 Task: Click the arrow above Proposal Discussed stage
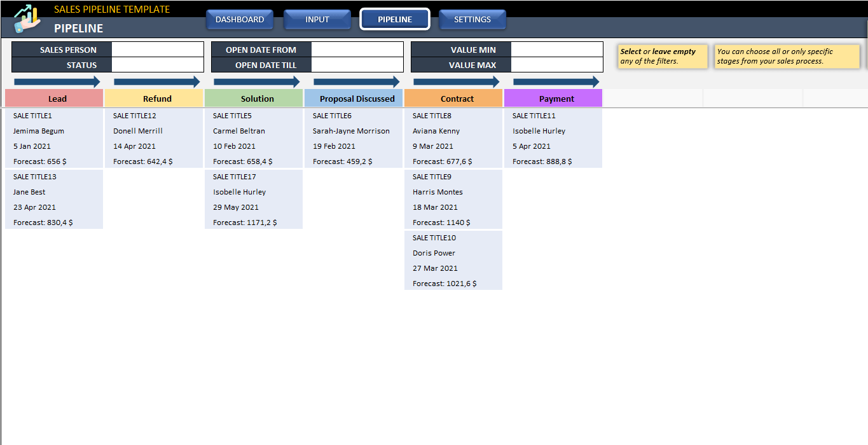pos(356,82)
